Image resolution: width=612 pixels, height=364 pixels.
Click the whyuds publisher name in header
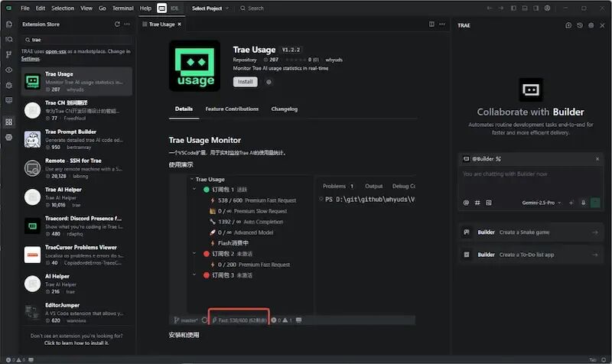point(334,60)
